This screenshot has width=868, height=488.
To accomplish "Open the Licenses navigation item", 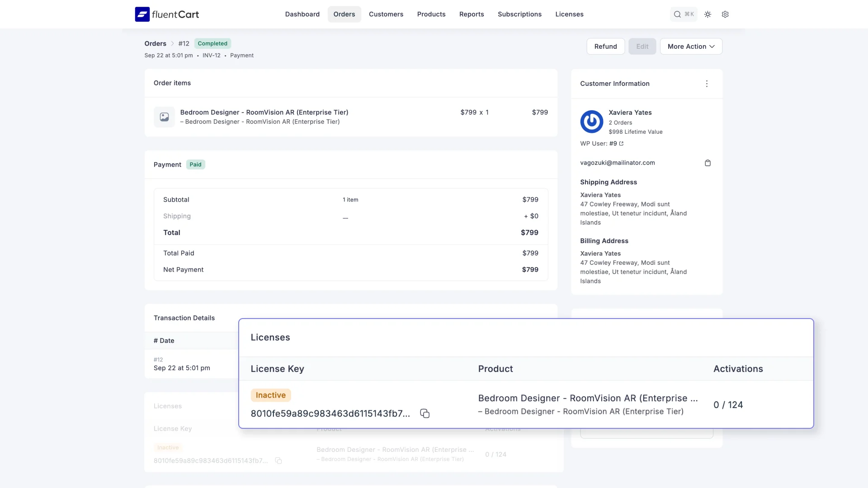I will (569, 14).
